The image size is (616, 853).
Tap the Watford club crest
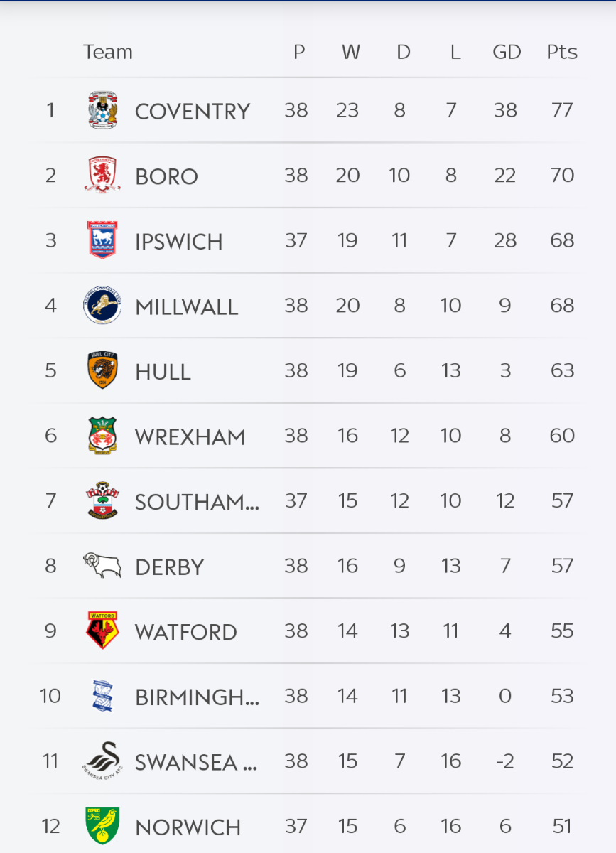[x=102, y=631]
